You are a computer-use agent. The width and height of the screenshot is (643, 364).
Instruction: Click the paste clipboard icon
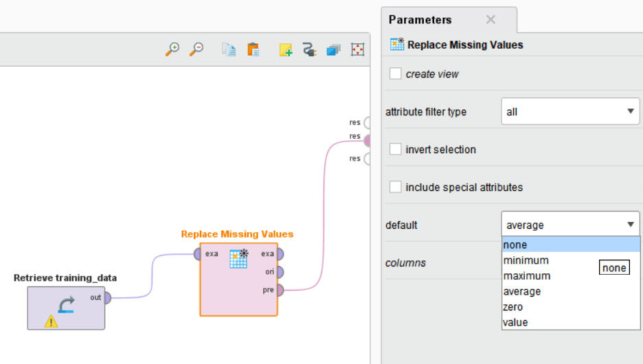[253, 49]
